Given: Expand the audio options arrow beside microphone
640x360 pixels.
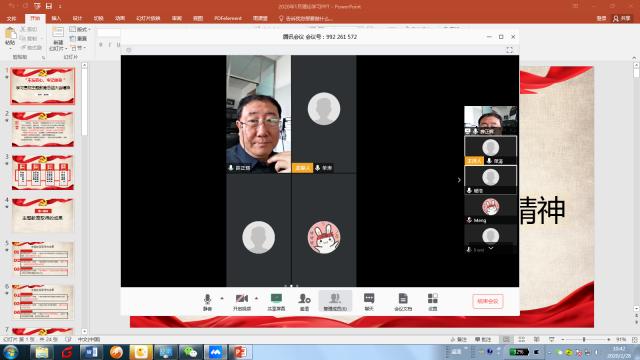Looking at the screenshot, I should (222, 298).
